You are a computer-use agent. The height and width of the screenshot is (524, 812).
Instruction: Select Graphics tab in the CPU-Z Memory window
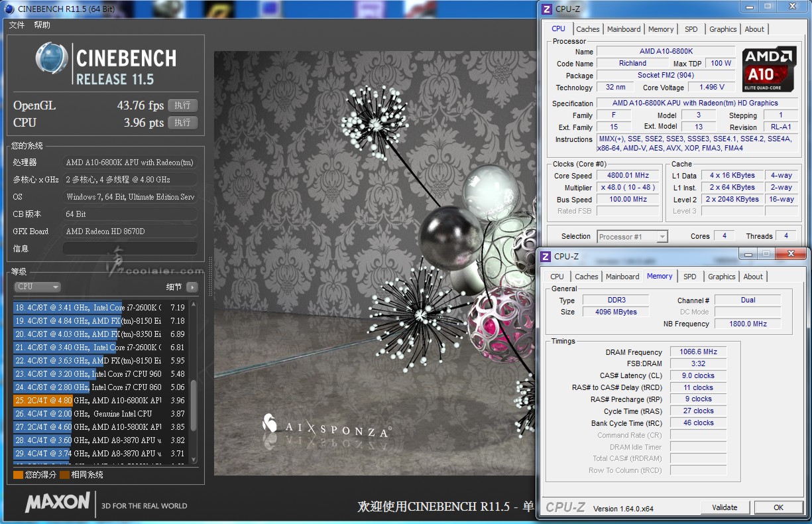(721, 277)
